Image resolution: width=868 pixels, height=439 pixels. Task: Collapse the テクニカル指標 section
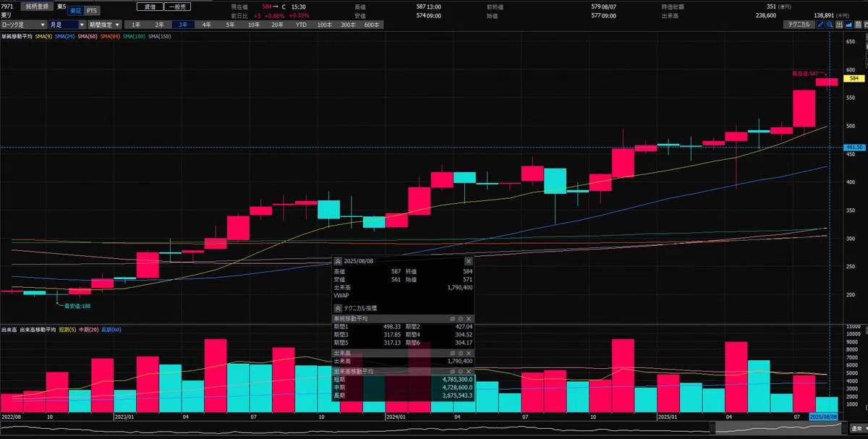338,307
